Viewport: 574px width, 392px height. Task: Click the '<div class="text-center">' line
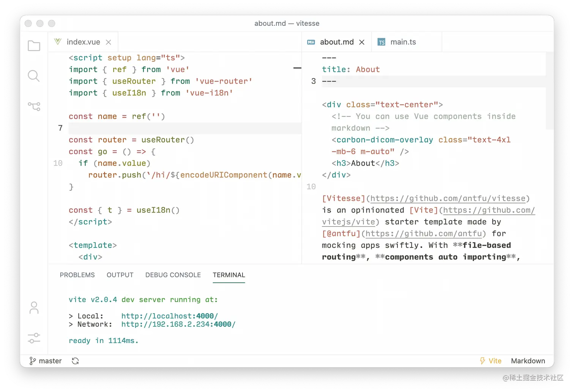tap(382, 105)
